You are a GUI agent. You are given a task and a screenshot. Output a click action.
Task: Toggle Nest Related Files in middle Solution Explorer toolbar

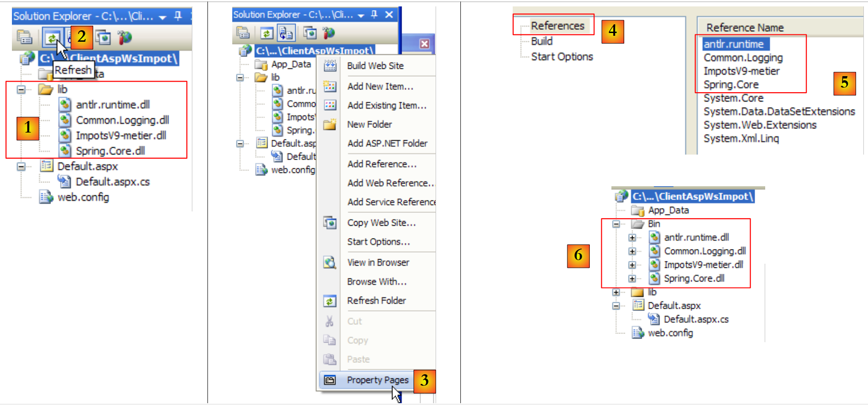(x=286, y=33)
